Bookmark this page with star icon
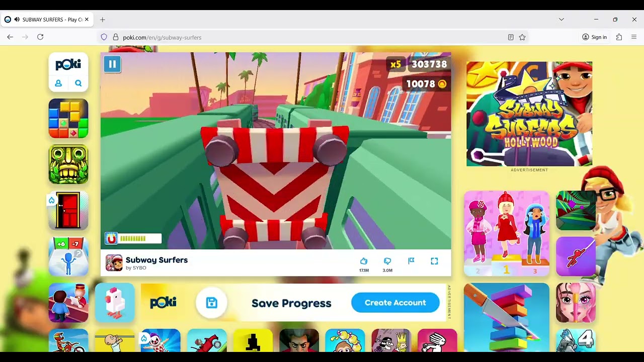Screen dimensions: 644x362 (522, 37)
